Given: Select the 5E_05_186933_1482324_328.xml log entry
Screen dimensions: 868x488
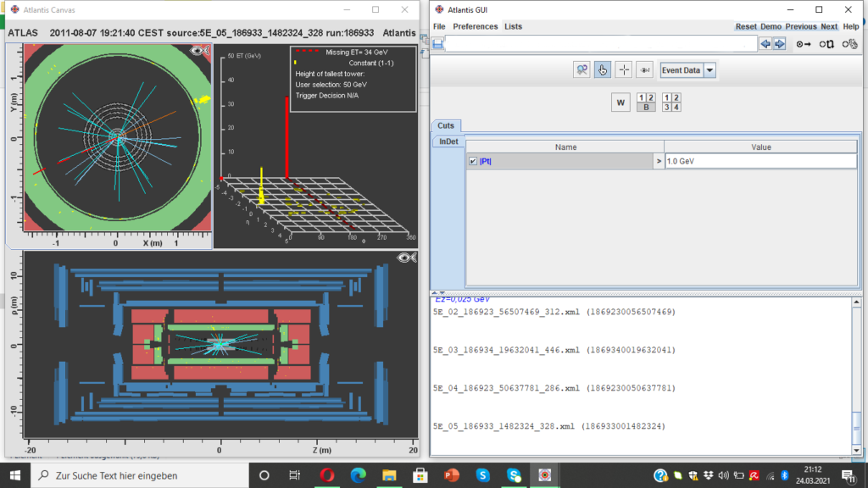Looking at the screenshot, I should tap(549, 427).
